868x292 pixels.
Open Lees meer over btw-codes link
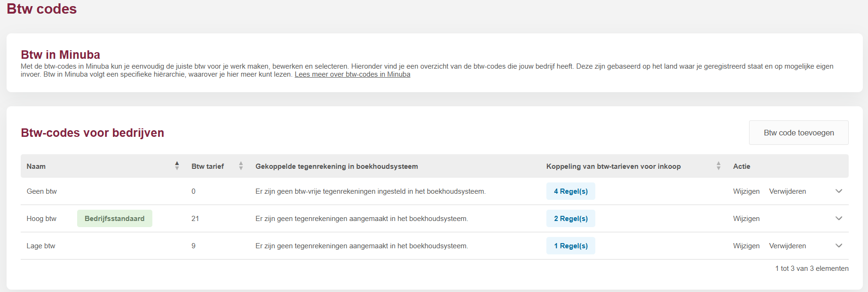pyautogui.click(x=352, y=74)
